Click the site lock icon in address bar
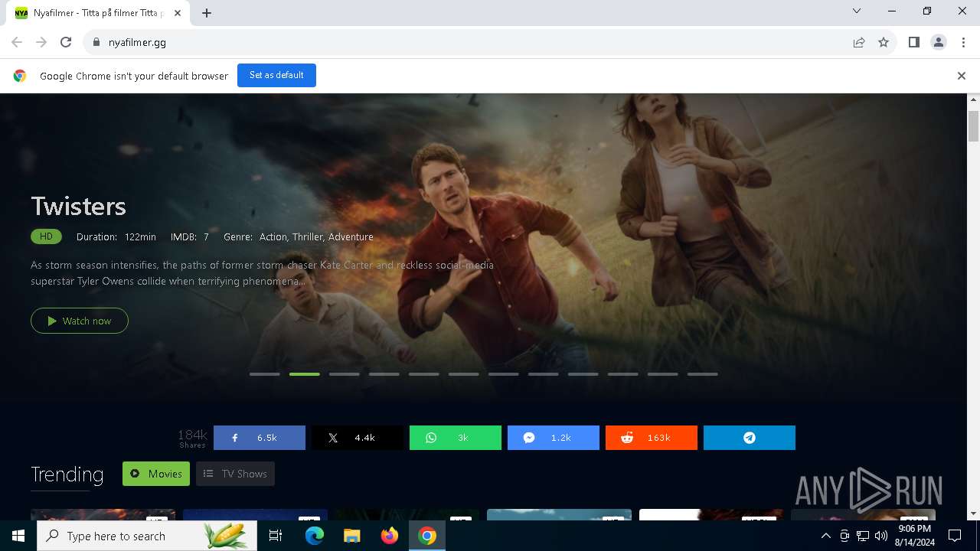 point(96,42)
